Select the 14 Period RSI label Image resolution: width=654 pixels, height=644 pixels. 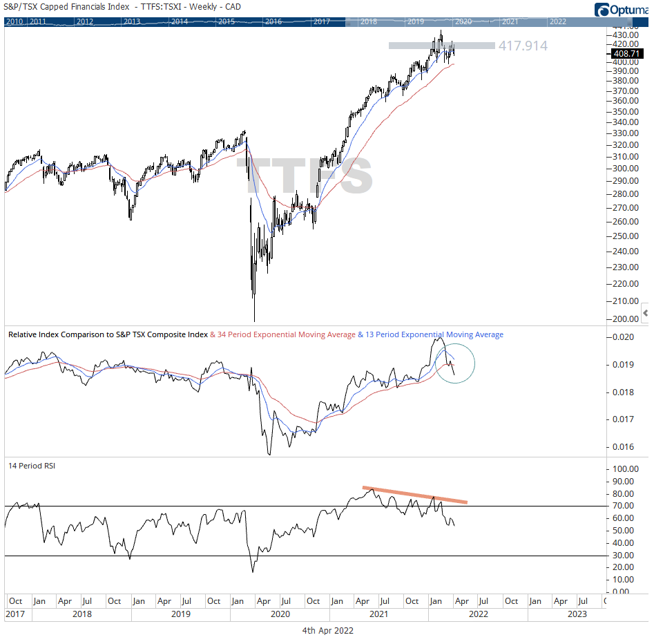pyautogui.click(x=32, y=466)
